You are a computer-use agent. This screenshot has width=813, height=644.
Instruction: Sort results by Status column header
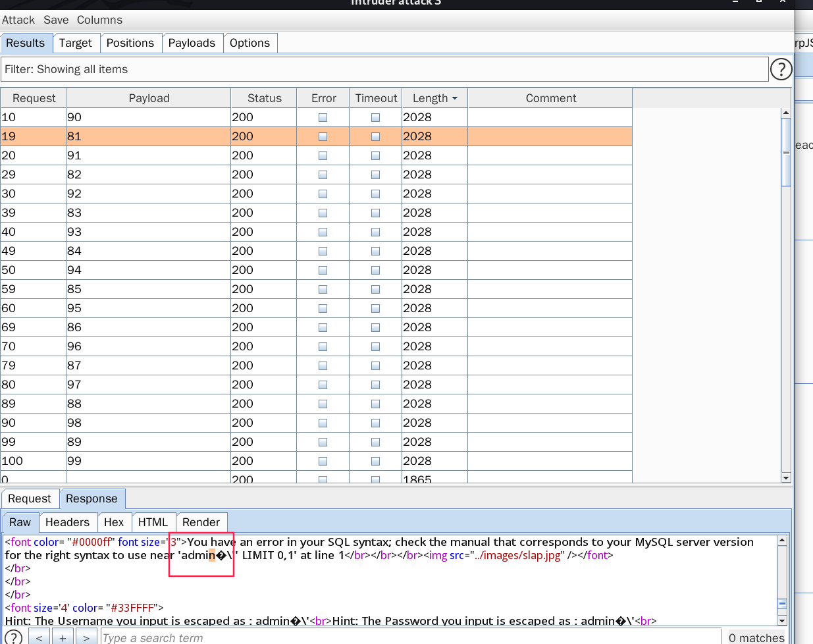pos(264,98)
